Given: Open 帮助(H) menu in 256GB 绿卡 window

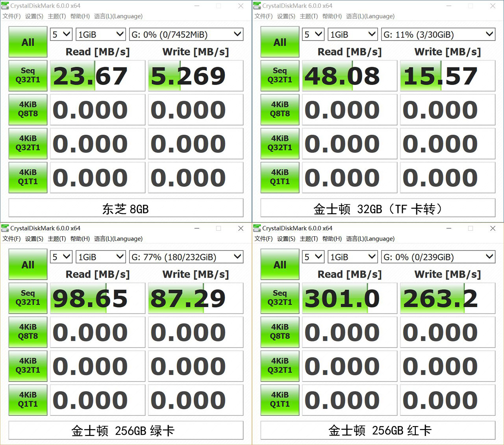Looking at the screenshot, I should pyautogui.click(x=80, y=239).
